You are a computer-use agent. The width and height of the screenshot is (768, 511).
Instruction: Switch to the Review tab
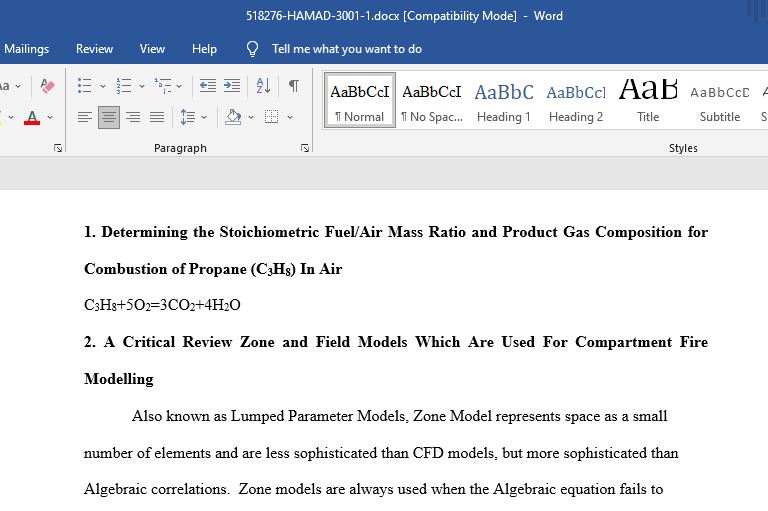coord(95,49)
